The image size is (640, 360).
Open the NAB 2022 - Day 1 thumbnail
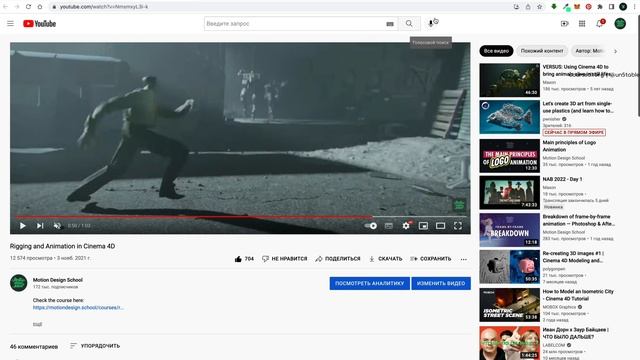(x=509, y=192)
